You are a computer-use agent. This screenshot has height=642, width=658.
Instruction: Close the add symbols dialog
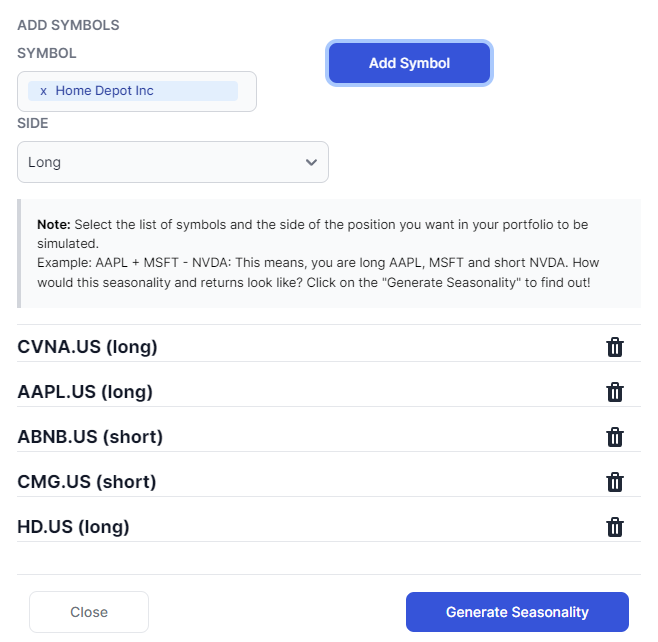pyautogui.click(x=89, y=612)
